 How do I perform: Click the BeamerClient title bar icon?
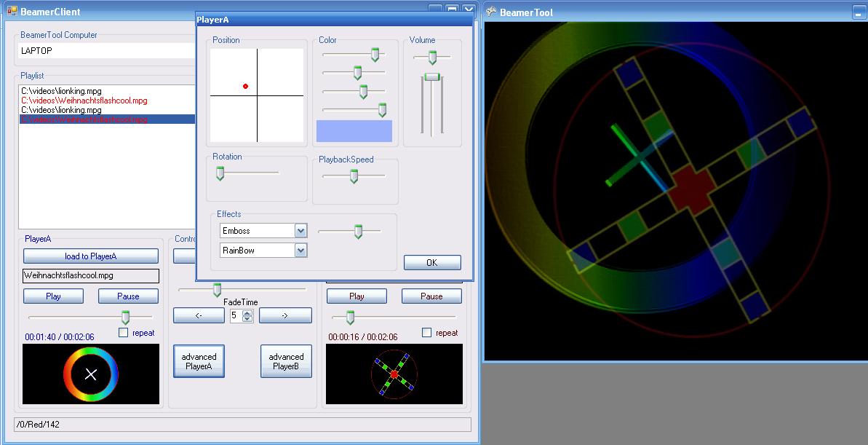pyautogui.click(x=12, y=12)
